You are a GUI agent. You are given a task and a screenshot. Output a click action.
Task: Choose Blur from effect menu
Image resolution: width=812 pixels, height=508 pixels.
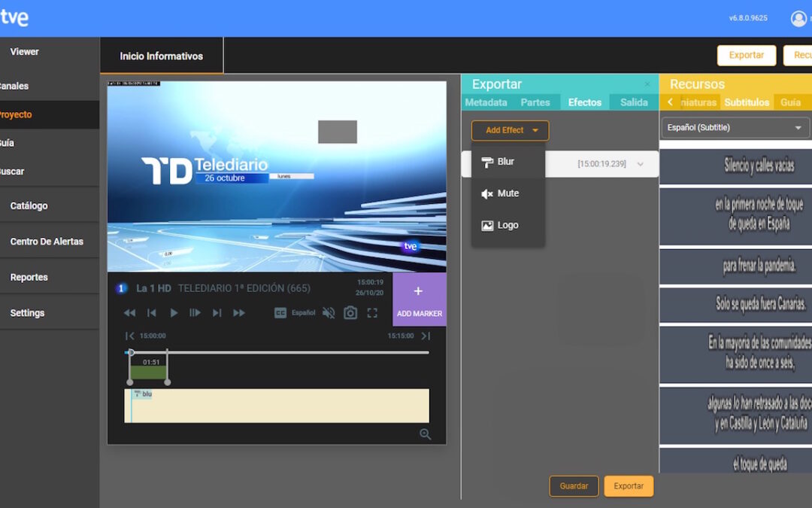tap(508, 162)
